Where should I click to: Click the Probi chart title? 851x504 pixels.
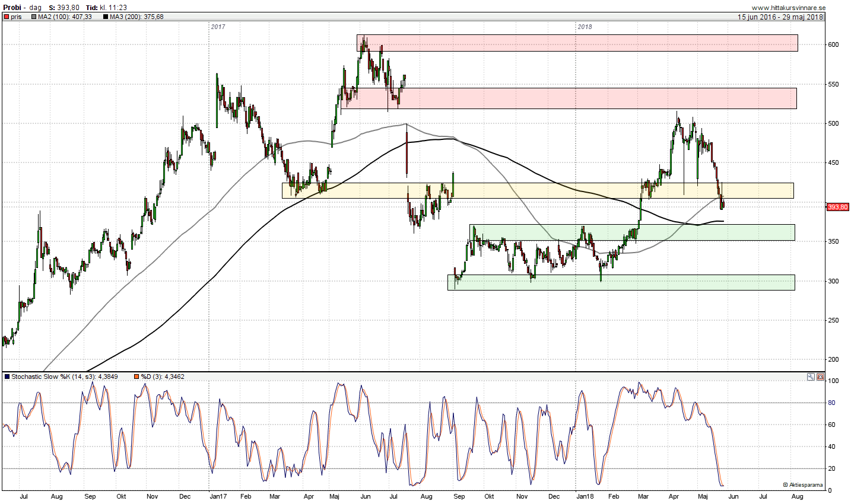point(12,8)
